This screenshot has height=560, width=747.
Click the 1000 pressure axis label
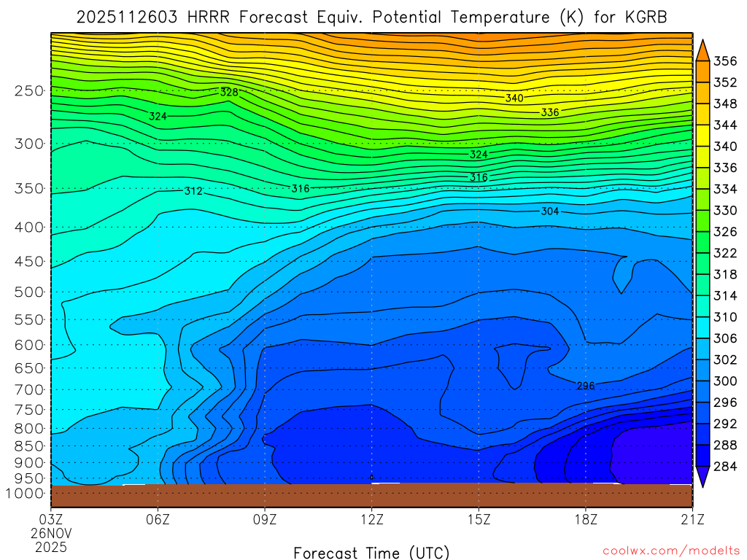(25, 494)
